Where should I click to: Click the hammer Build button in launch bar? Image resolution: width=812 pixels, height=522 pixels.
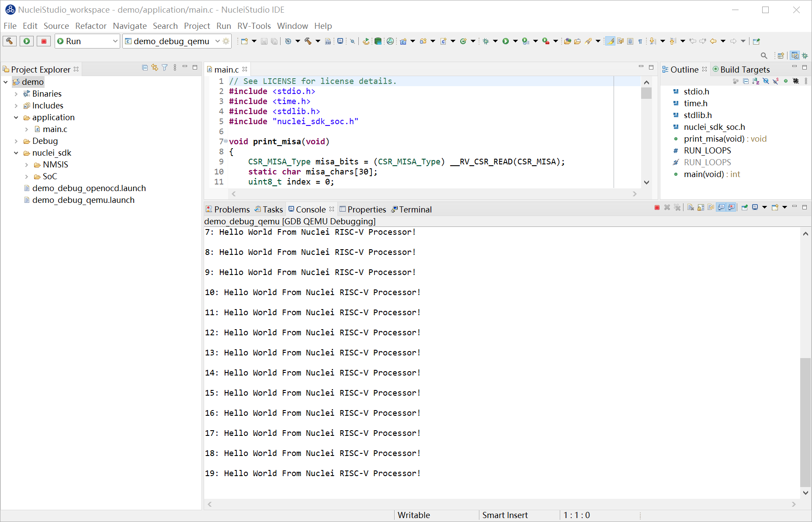[x=9, y=41]
